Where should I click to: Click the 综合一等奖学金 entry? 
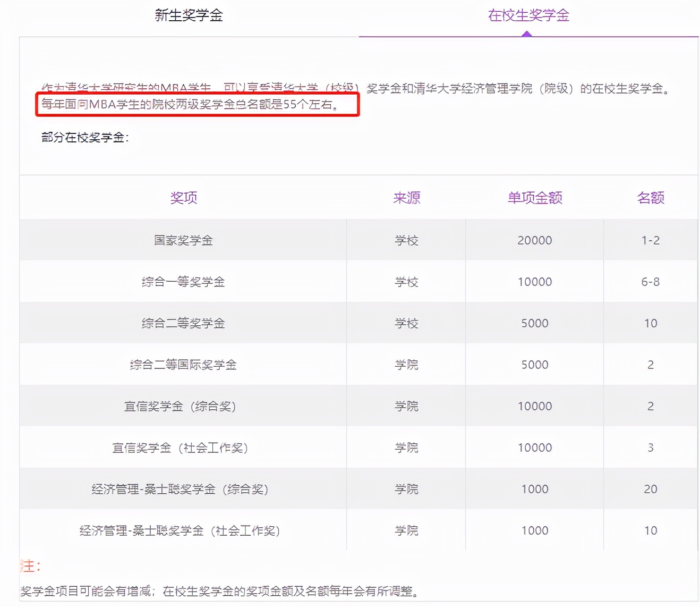183,281
